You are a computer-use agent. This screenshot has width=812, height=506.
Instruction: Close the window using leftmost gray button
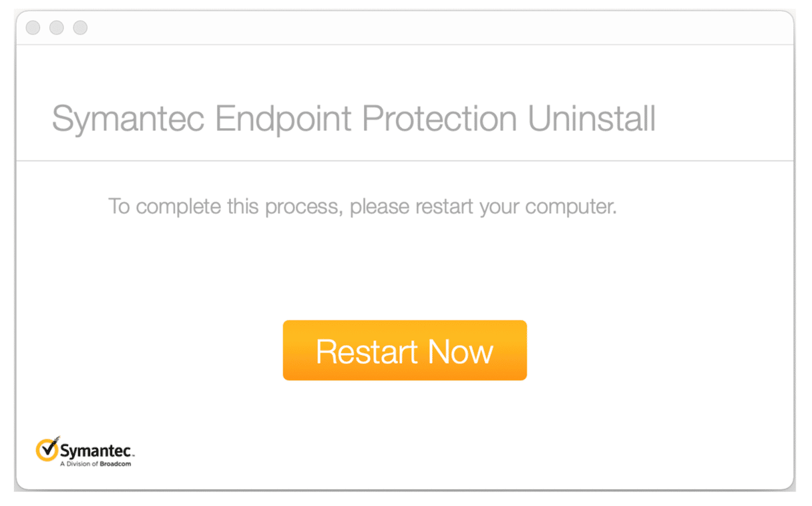[33, 27]
